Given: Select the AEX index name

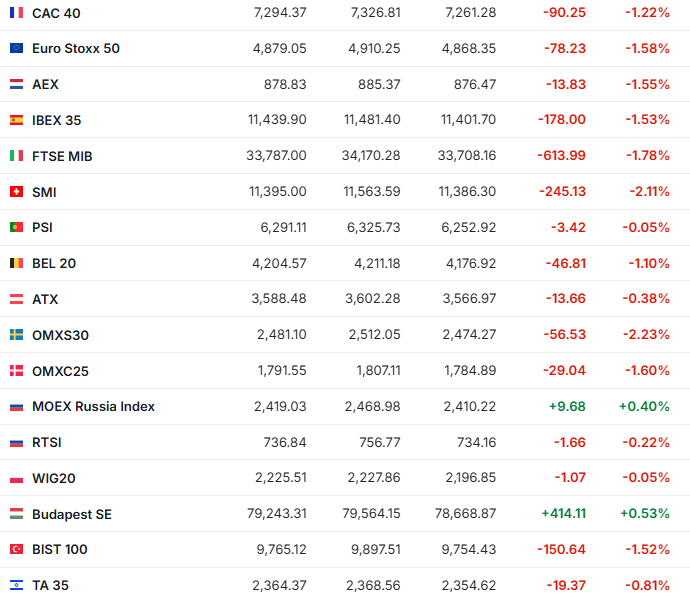Looking at the screenshot, I should point(46,85).
